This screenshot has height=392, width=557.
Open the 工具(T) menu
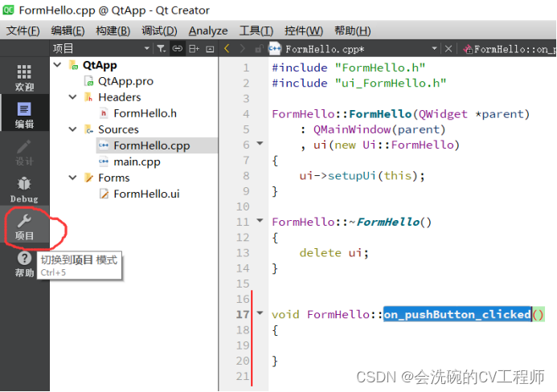256,31
